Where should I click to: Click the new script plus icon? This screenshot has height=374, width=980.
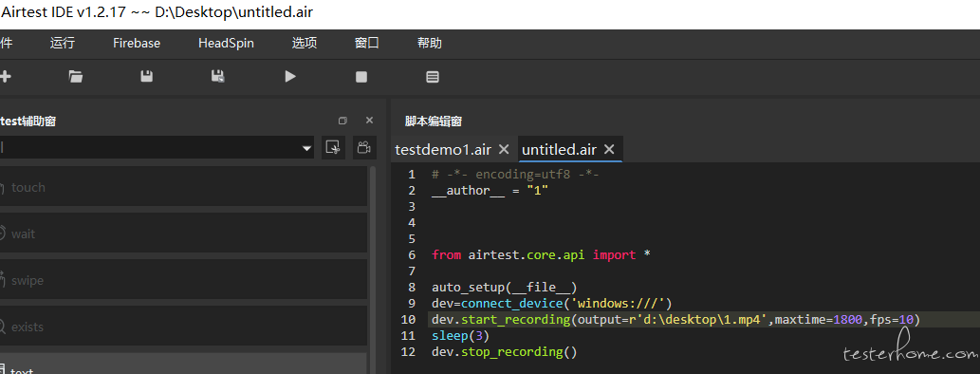5,76
